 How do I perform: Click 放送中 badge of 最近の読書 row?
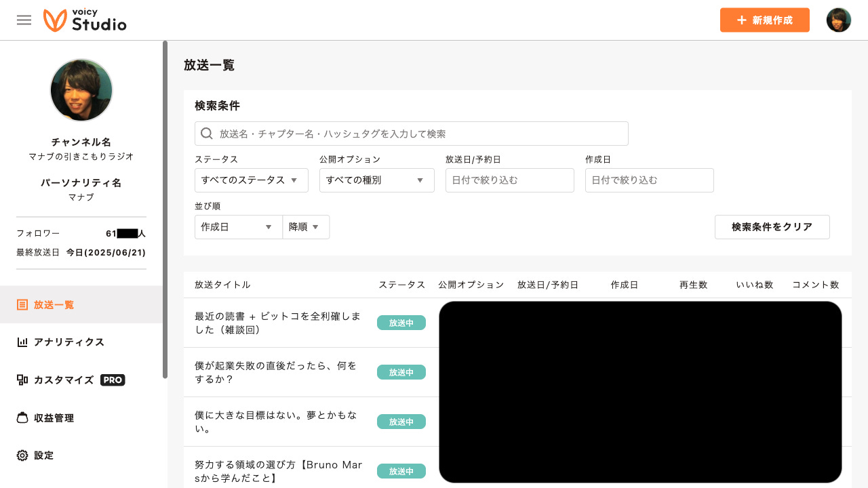click(401, 323)
